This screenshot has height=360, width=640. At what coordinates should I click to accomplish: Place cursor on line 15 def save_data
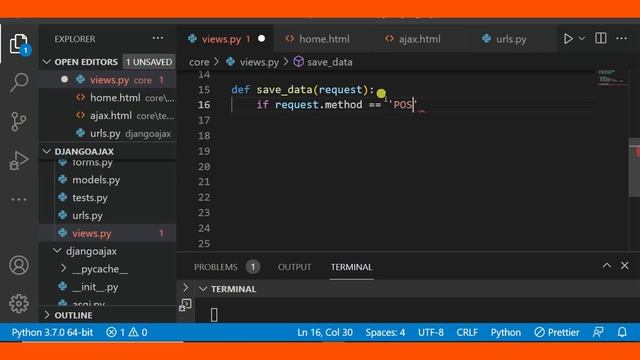click(303, 90)
